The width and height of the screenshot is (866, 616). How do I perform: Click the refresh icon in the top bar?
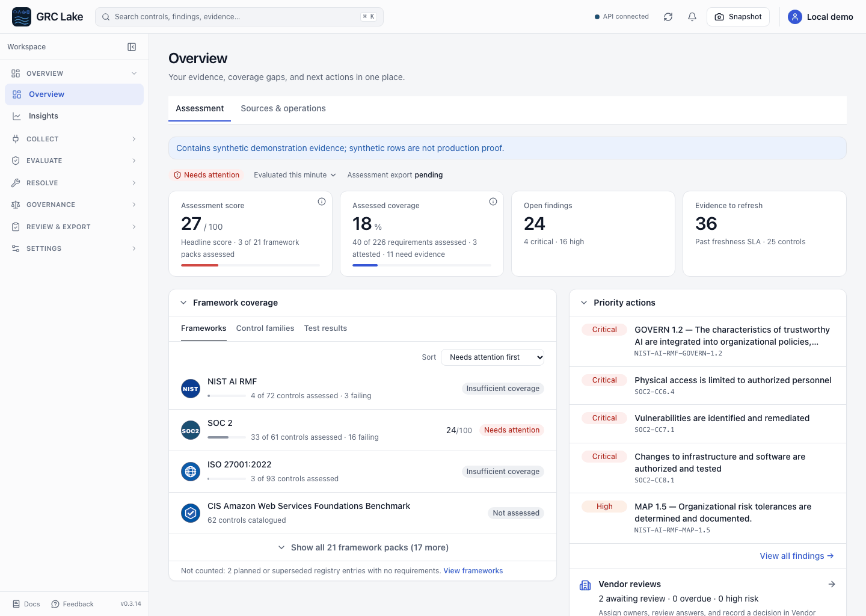668,17
